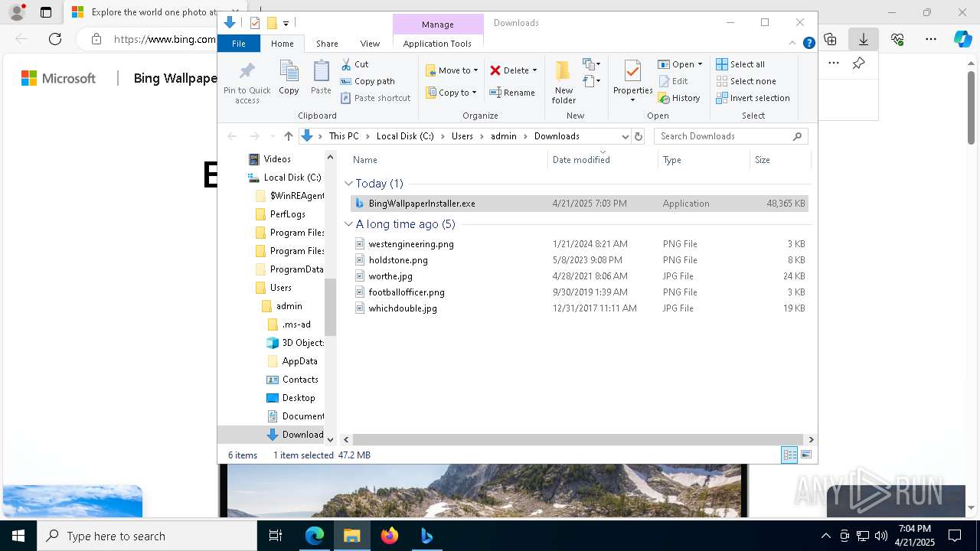
Task: Sort by Name column header
Action: tap(448, 159)
